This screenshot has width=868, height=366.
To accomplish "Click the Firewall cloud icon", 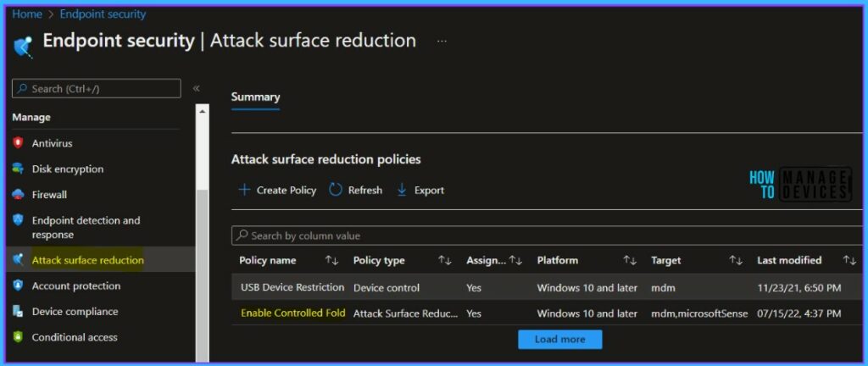I will click(19, 195).
